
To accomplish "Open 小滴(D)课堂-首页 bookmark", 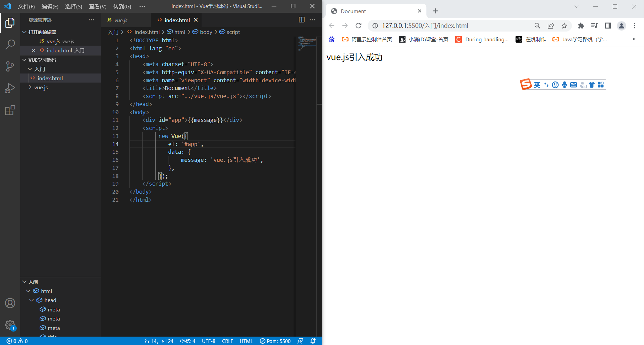I will click(x=423, y=39).
